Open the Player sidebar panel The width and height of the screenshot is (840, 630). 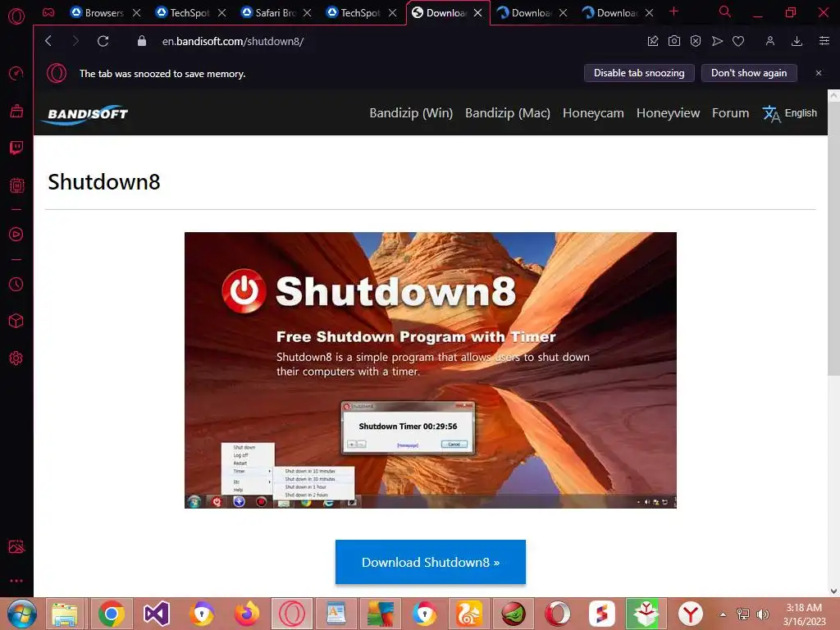(16, 234)
